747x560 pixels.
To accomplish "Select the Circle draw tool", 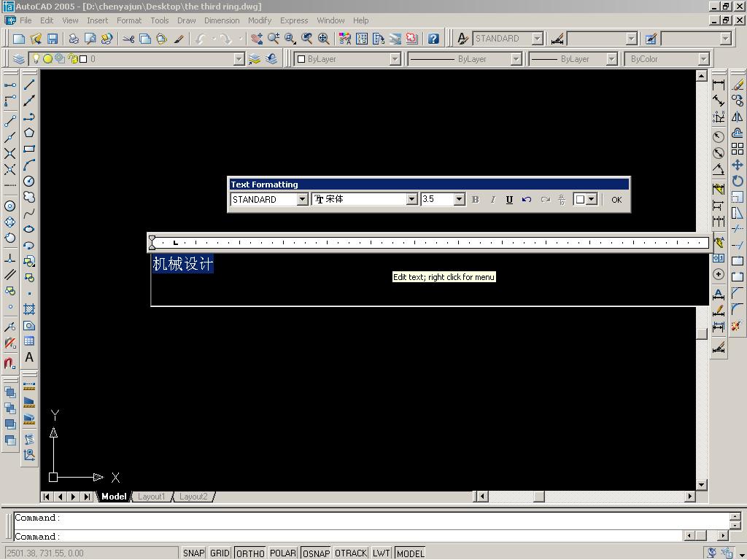I will pos(29,182).
